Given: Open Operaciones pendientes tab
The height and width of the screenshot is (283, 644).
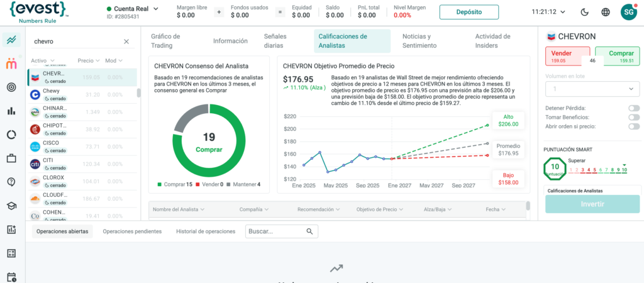Looking at the screenshot, I should tap(132, 231).
